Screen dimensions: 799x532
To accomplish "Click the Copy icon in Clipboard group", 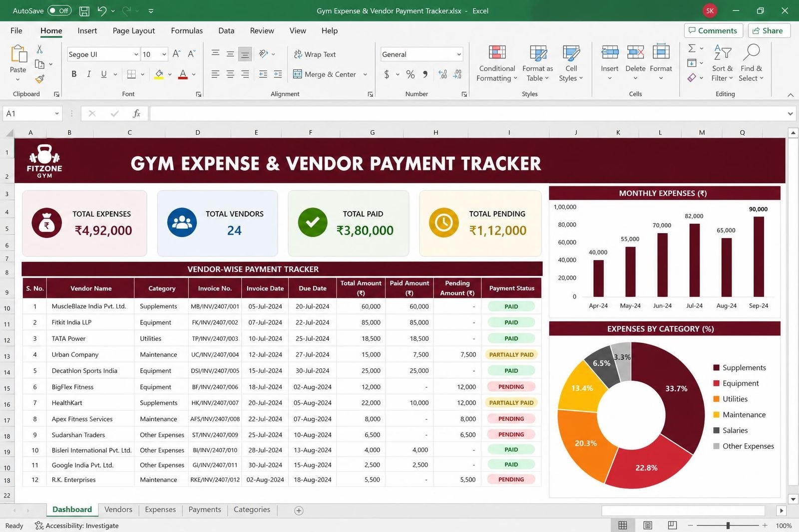I will tap(39, 64).
